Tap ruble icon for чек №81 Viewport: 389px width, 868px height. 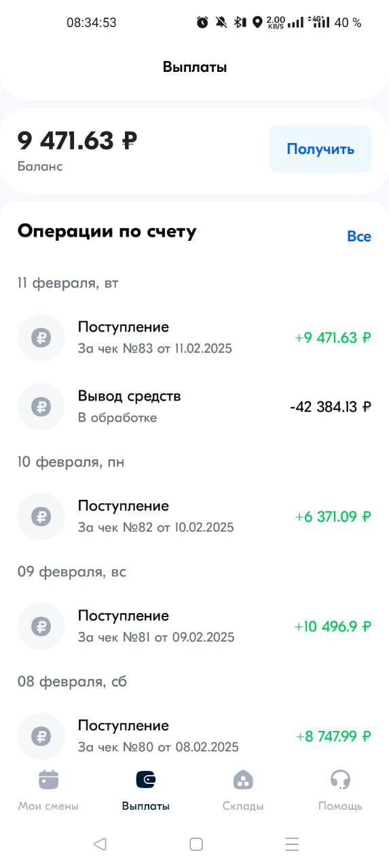(x=41, y=627)
